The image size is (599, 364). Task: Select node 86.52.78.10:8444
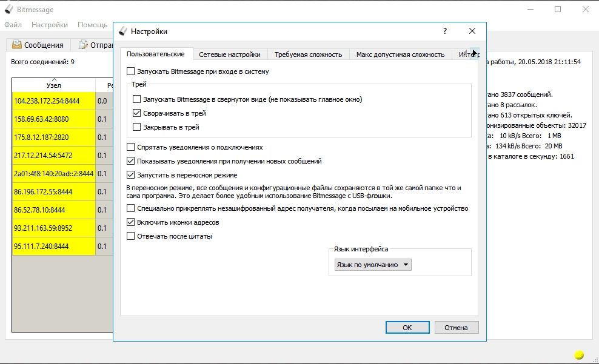coord(54,210)
